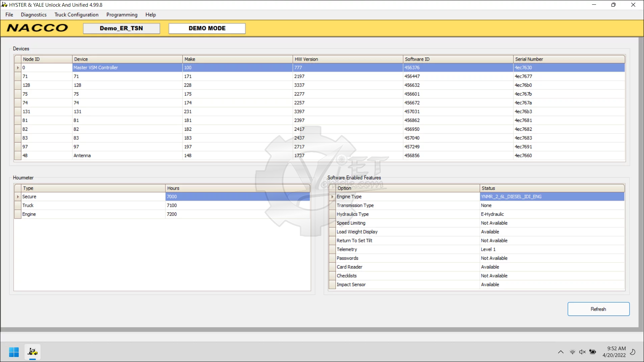Select the Load Weight Display option

coord(408,232)
